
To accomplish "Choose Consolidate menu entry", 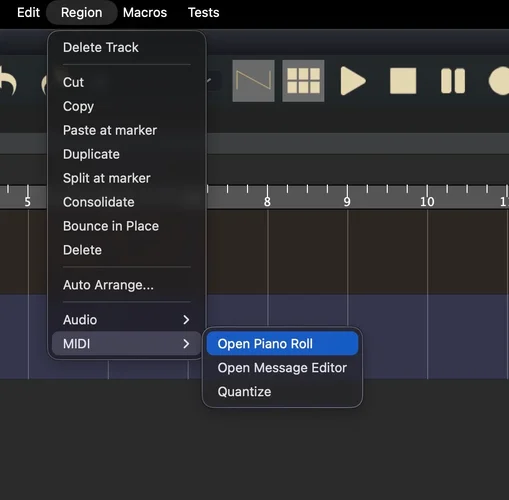I will pyautogui.click(x=127, y=202).
